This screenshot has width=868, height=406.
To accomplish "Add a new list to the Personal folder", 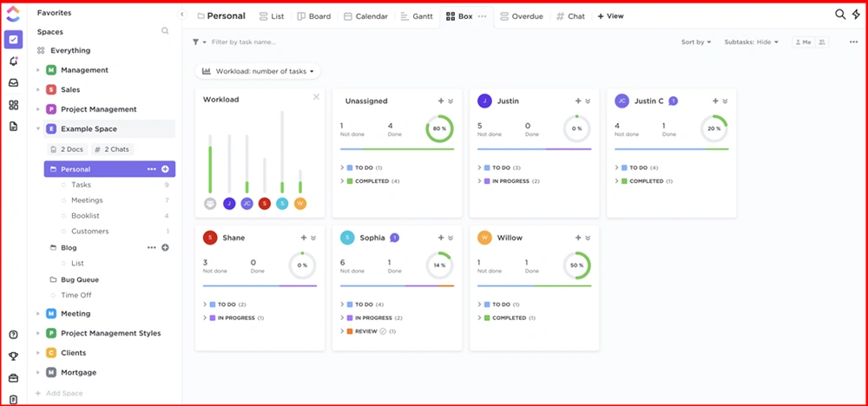I will click(x=165, y=169).
